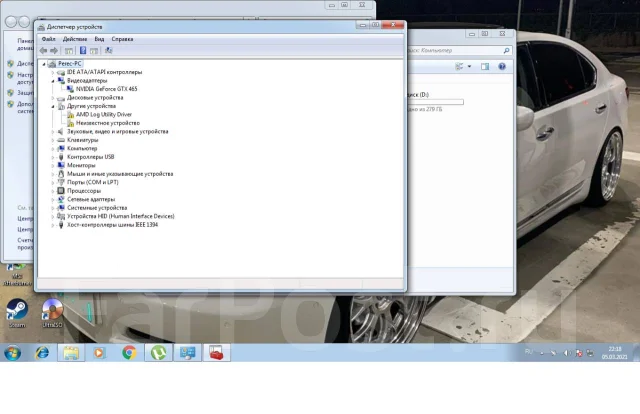Click the RU language indicator

point(529,352)
